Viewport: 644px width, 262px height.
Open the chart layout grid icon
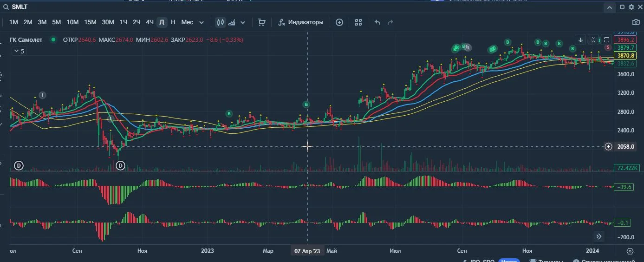[358, 22]
